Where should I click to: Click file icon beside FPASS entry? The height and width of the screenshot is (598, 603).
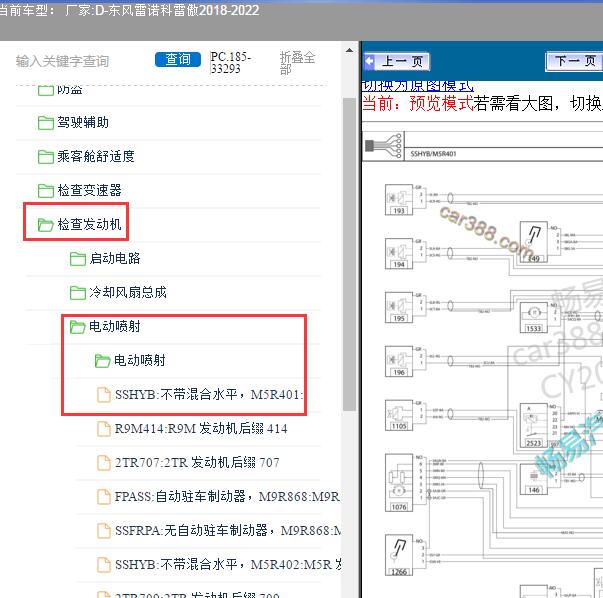[103, 497]
